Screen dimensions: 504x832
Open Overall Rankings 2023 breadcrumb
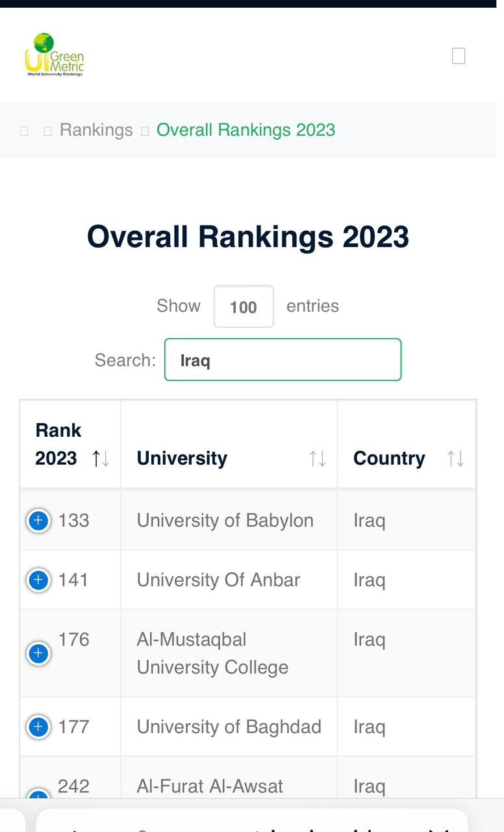[x=246, y=130]
